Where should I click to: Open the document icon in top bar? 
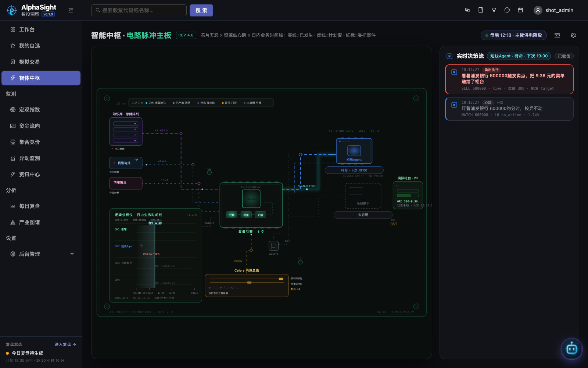(x=481, y=10)
